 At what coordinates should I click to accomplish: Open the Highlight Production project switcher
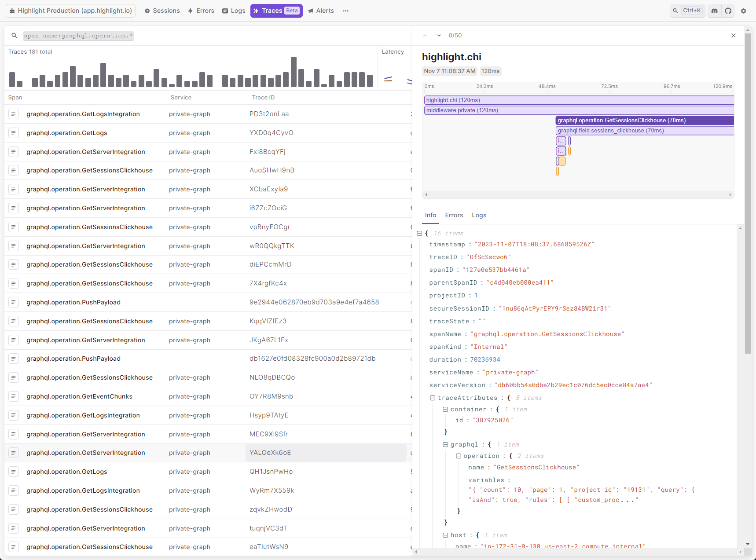point(71,11)
